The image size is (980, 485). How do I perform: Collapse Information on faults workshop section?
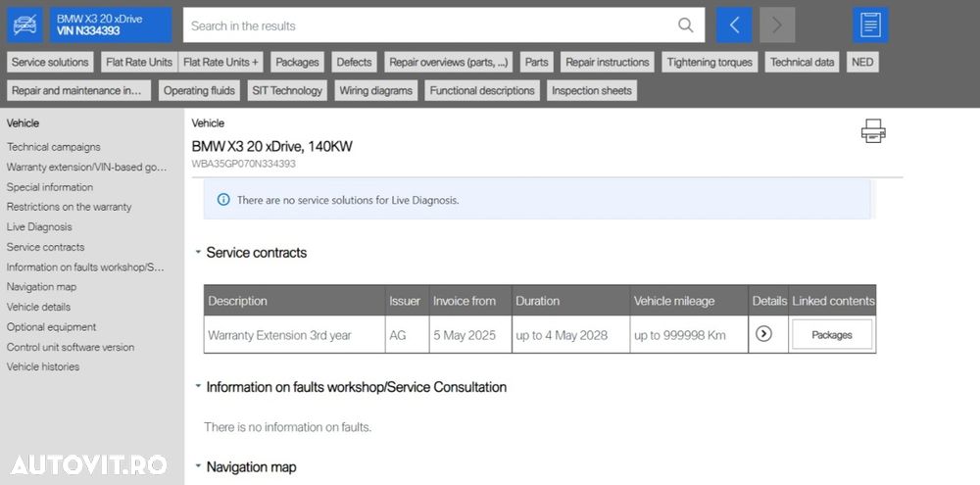[198, 387]
